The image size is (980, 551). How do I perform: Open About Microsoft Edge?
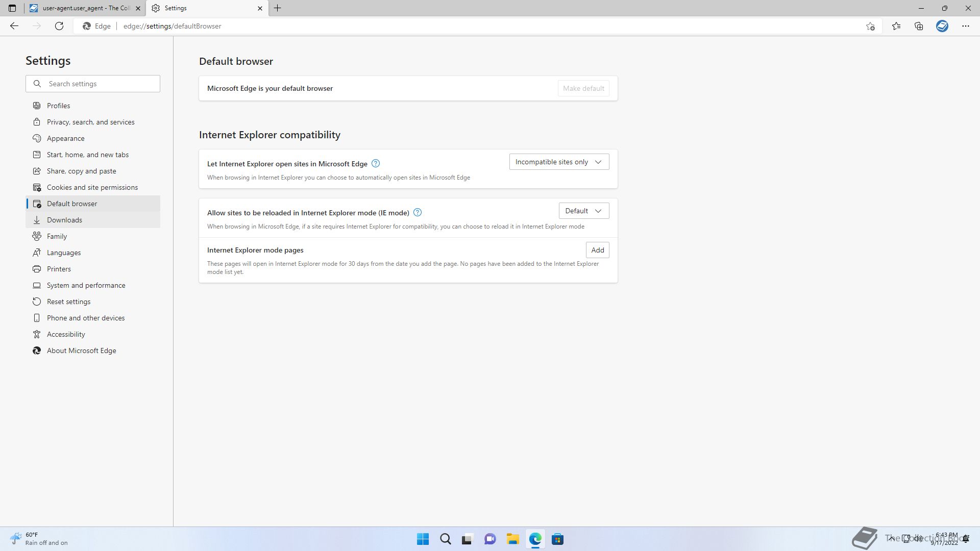(93, 350)
